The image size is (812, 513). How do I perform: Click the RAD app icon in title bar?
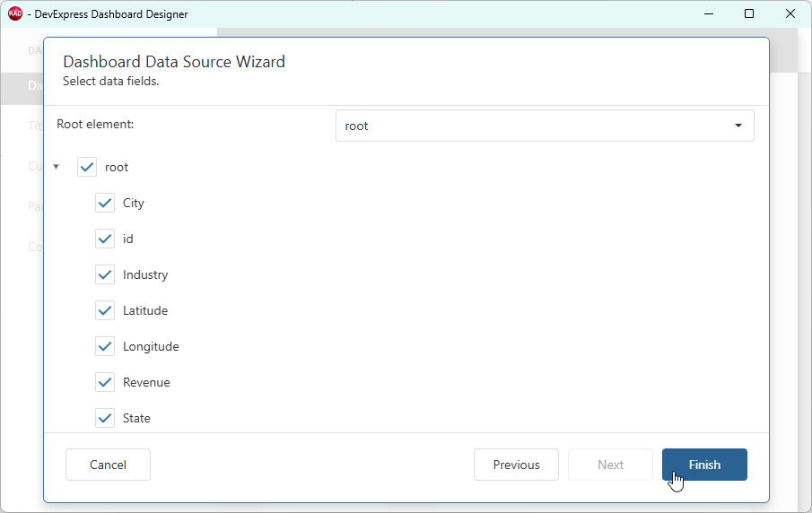point(15,14)
